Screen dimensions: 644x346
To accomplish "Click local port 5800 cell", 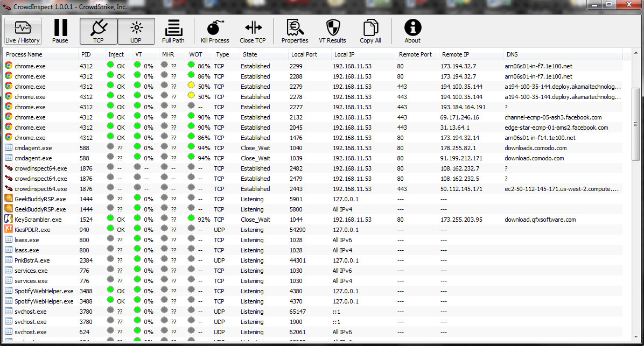I will [296, 209].
